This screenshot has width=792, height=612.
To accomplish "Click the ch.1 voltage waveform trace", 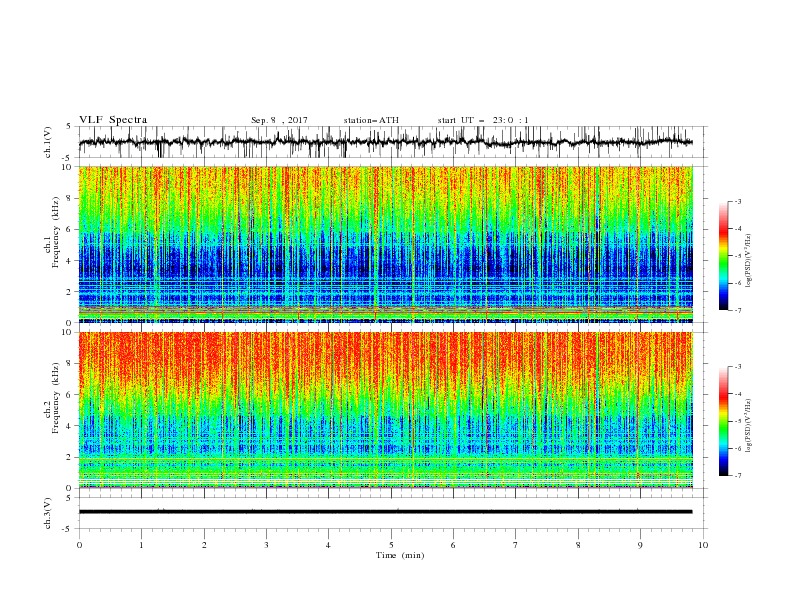I will pos(385,142).
